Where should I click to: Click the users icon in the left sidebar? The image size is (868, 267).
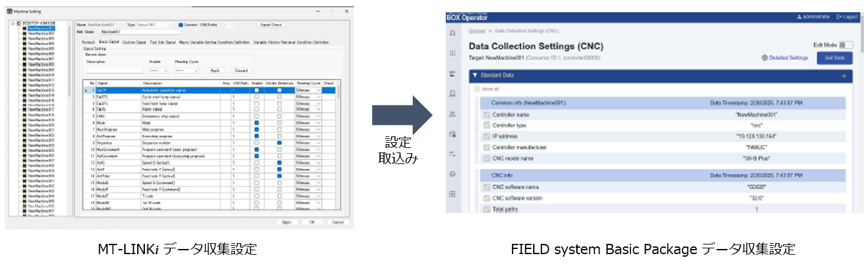[453, 114]
